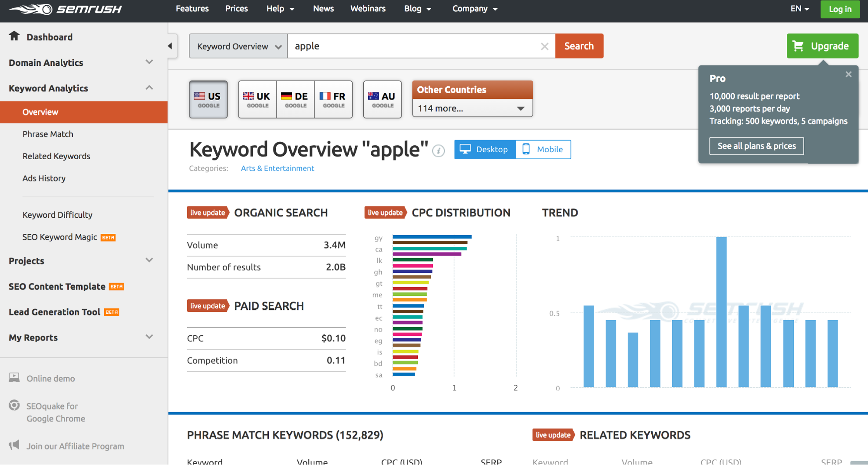Click the Affiliate Program megaphone icon
This screenshot has width=868, height=465.
pos(14,445)
